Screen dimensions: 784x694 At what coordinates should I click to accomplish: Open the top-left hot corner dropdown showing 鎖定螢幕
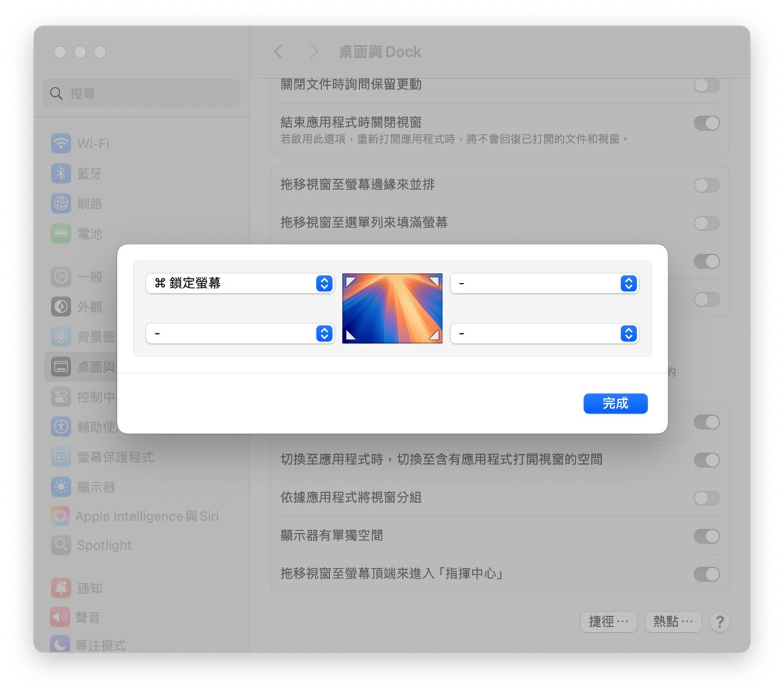coord(240,283)
